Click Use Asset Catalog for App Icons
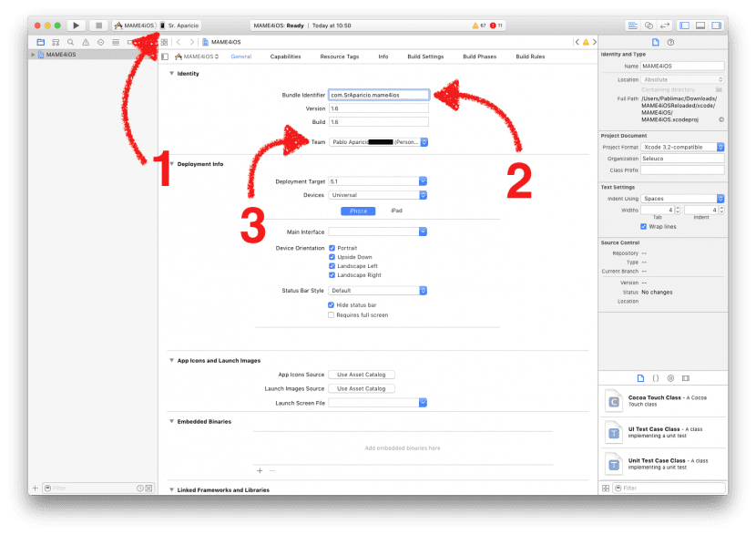 (x=362, y=375)
